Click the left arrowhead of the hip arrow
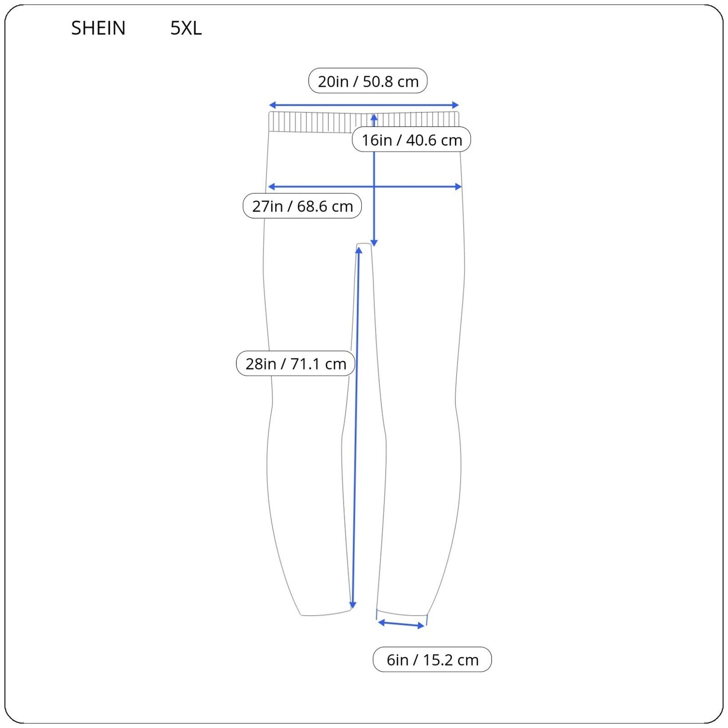Viewport: 728px width, 728px height. (271, 186)
